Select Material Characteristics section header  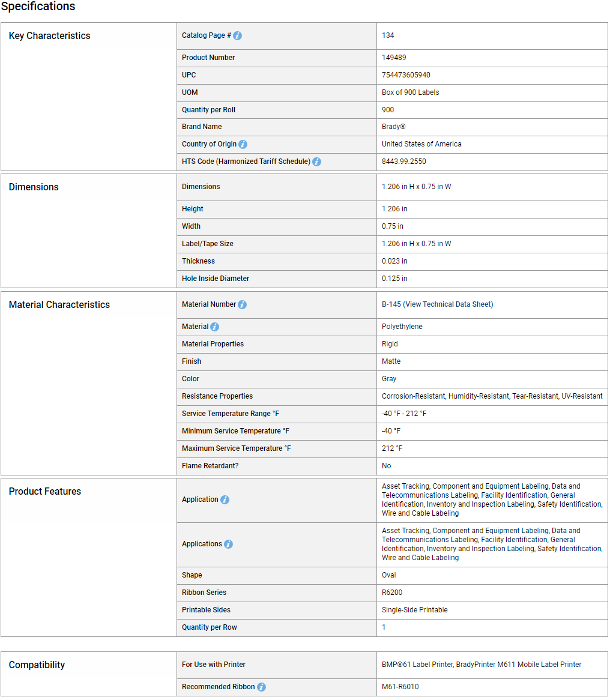click(x=59, y=304)
